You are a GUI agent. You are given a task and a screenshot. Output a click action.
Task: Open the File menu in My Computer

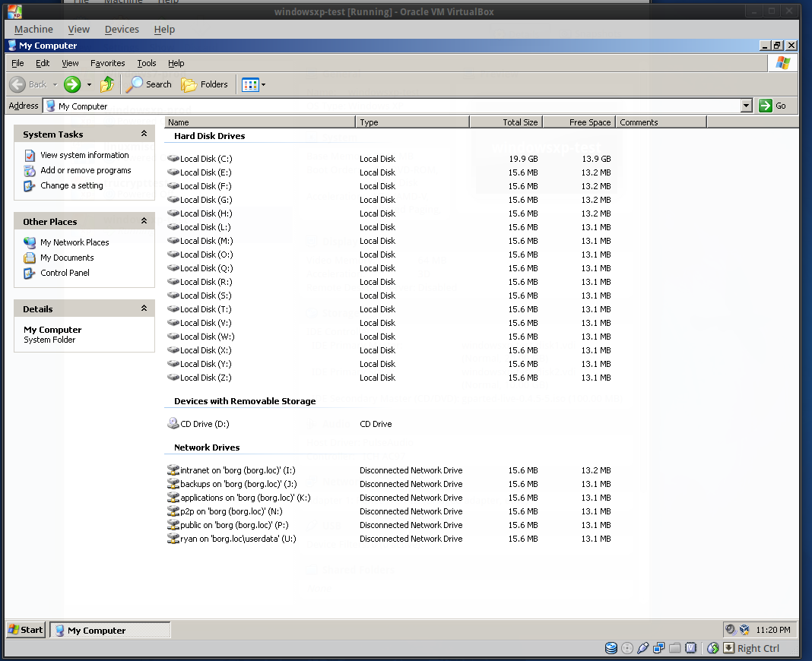(17, 63)
